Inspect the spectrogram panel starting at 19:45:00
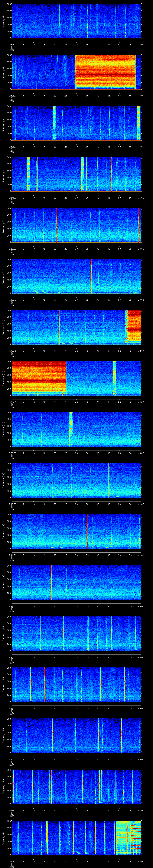Viewport: 153px width, 868px height. (76, 735)
